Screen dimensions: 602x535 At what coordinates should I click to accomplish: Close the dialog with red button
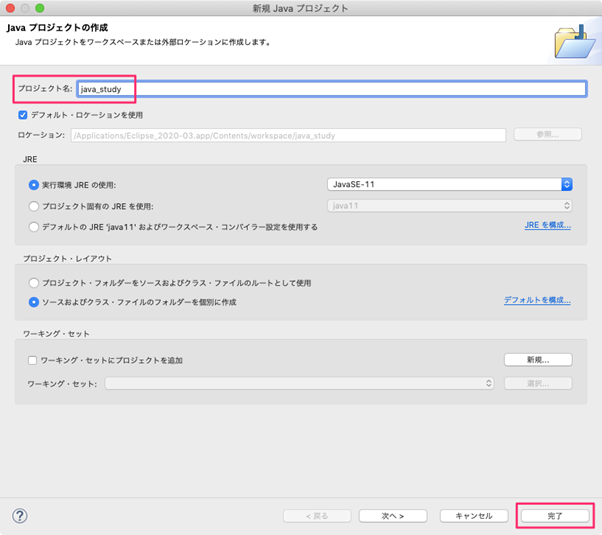pyautogui.click(x=10, y=8)
